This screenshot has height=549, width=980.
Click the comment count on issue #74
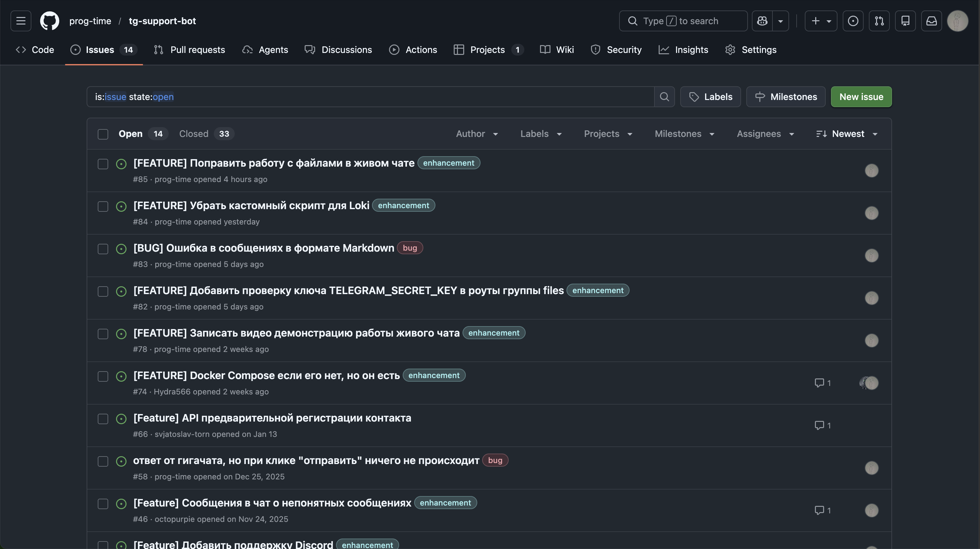pos(822,383)
